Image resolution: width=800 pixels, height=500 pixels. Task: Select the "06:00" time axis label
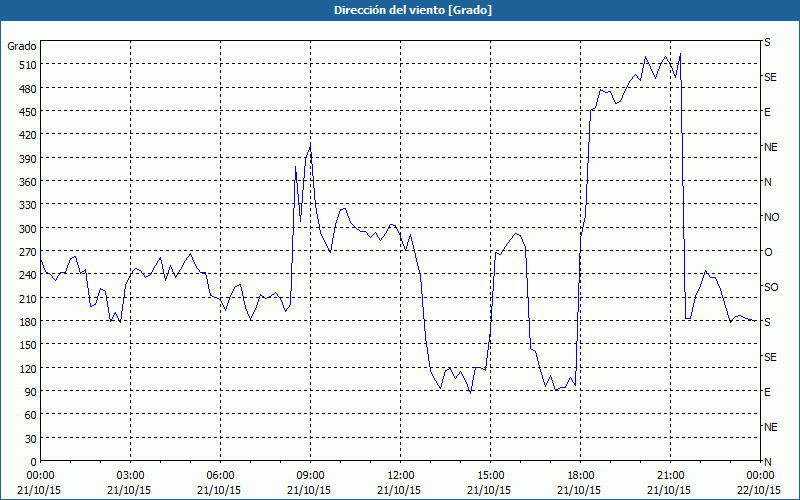[220, 476]
